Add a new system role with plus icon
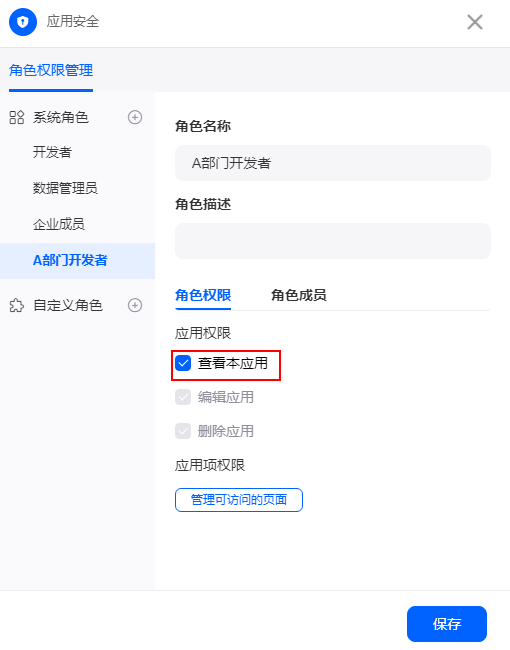 click(135, 117)
